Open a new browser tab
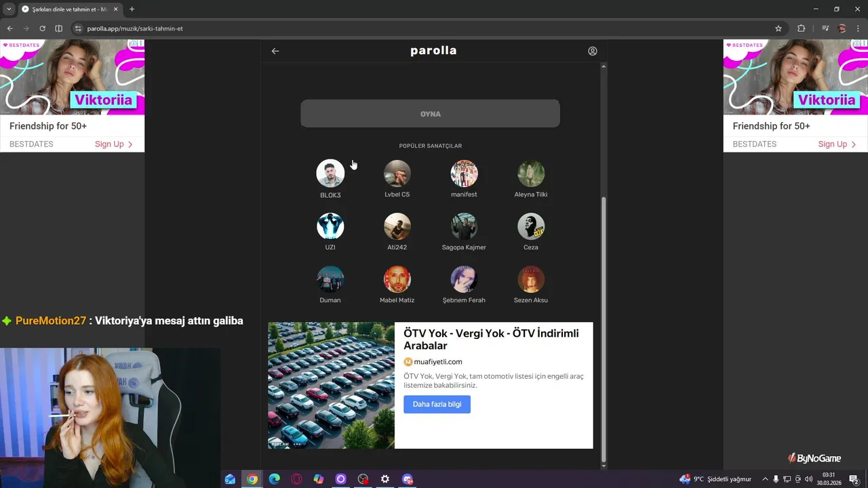 tap(132, 9)
